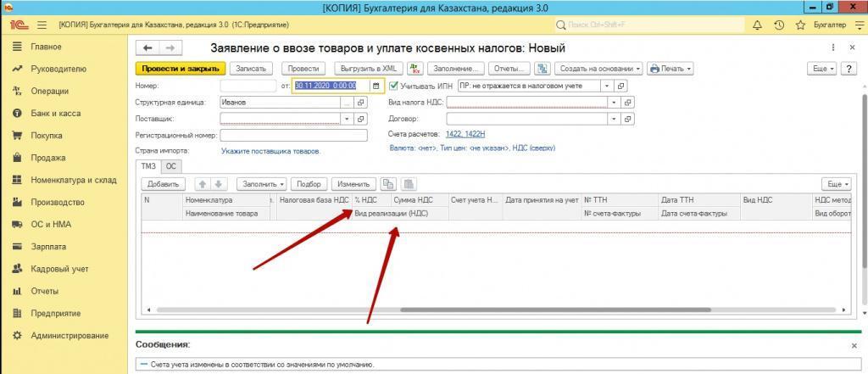Click the Отчеты... toolbar button

pyautogui.click(x=509, y=69)
